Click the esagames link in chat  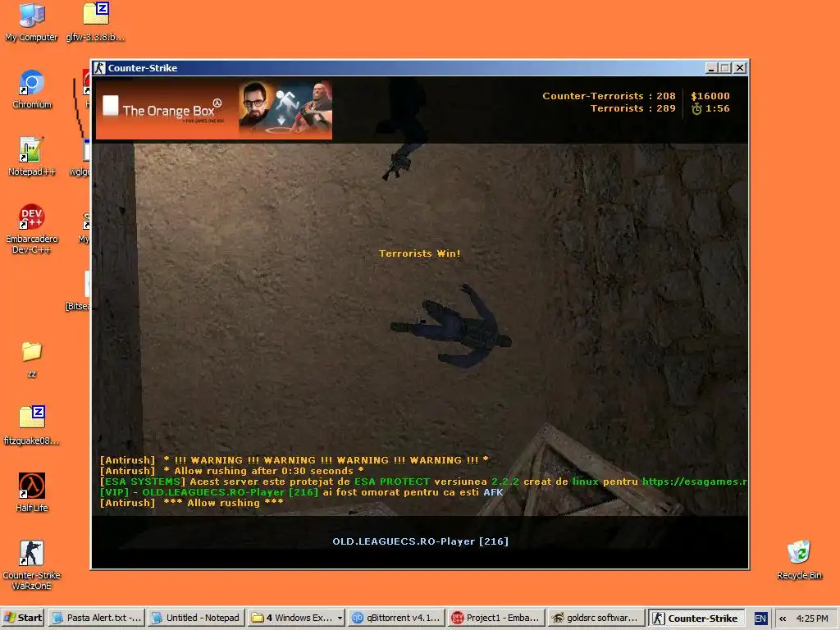click(x=694, y=482)
